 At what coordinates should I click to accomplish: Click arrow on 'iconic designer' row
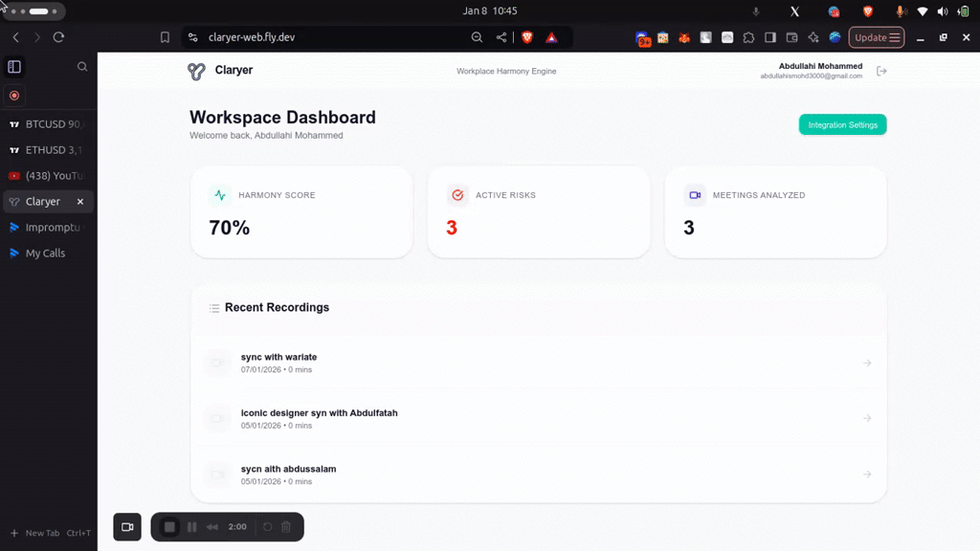click(x=867, y=419)
